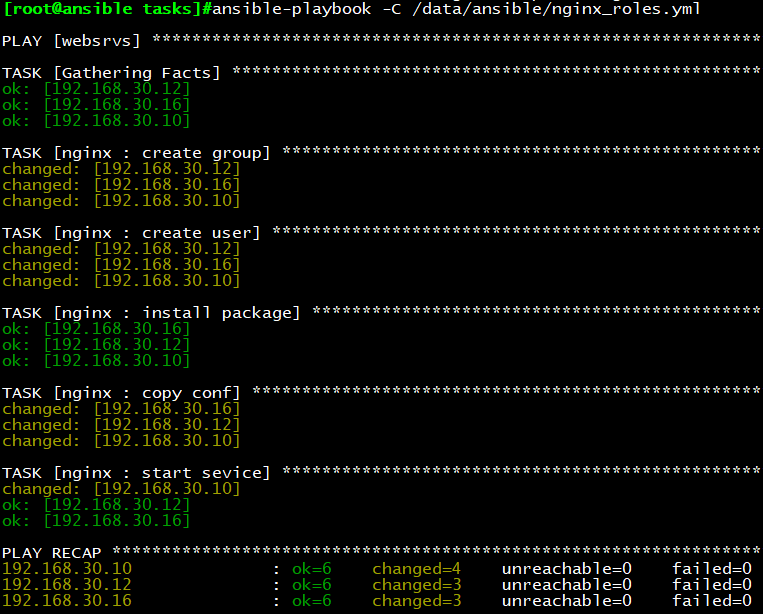Click recap host 192.168.30.16
This screenshot has width=763, height=614.
pyautogui.click(x=67, y=601)
